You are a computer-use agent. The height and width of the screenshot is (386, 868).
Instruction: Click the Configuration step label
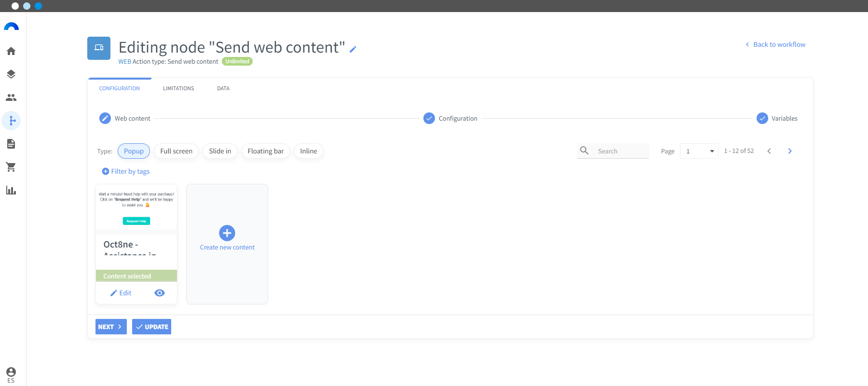tap(458, 118)
